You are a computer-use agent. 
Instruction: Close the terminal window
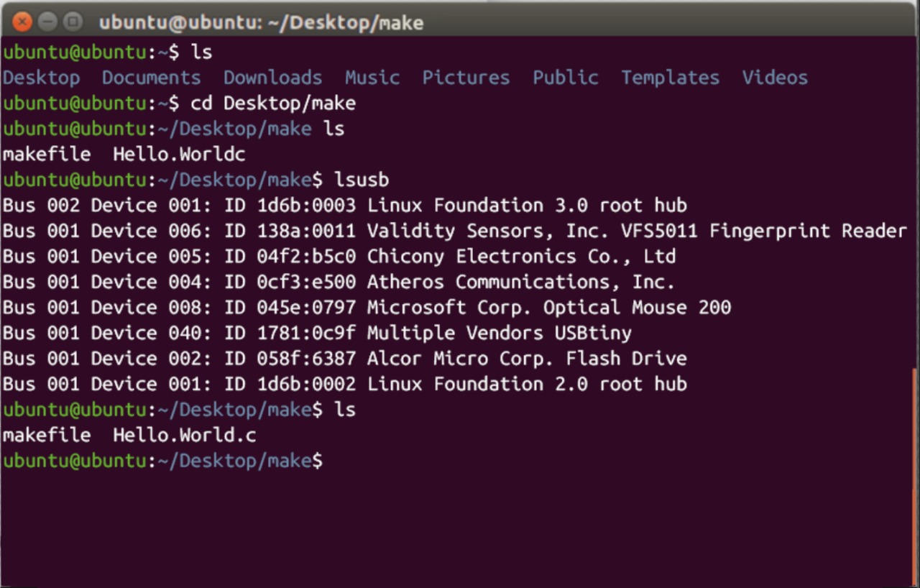point(22,22)
